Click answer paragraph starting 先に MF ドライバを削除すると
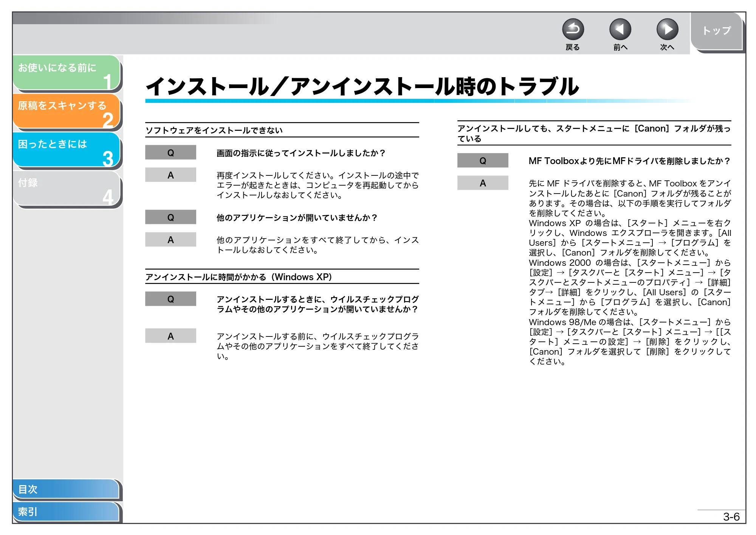 pyautogui.click(x=630, y=273)
